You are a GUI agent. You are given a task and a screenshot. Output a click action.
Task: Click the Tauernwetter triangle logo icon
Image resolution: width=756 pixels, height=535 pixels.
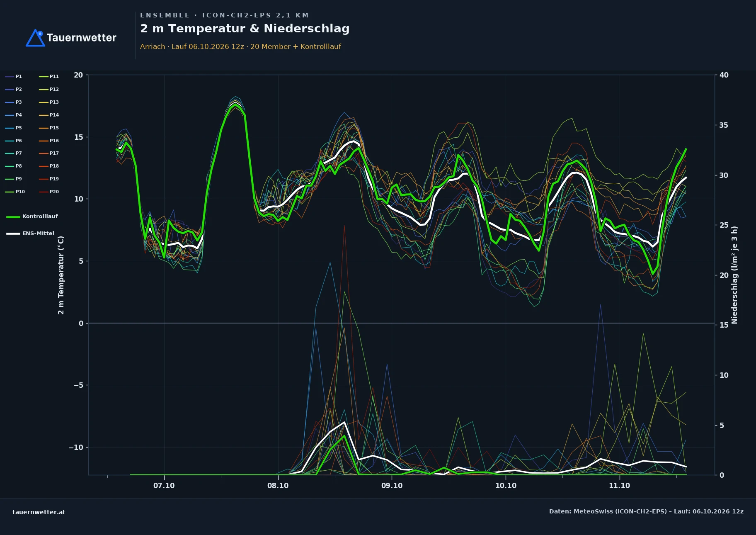click(x=35, y=38)
